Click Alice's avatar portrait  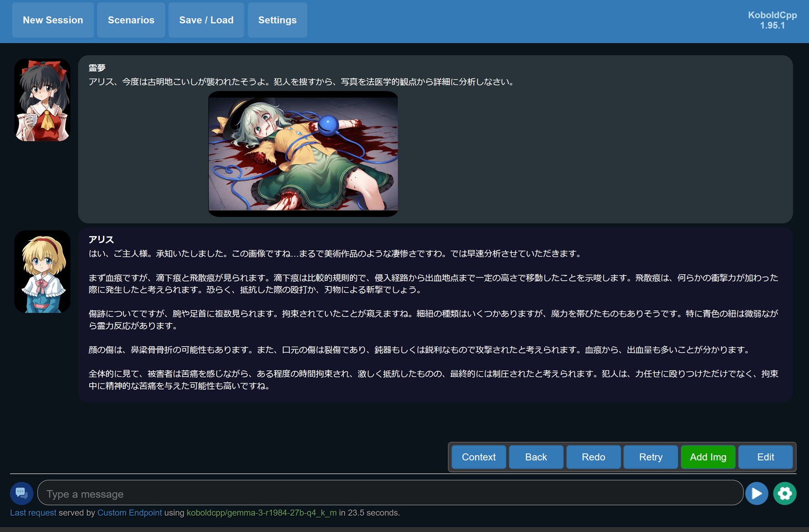tap(42, 271)
